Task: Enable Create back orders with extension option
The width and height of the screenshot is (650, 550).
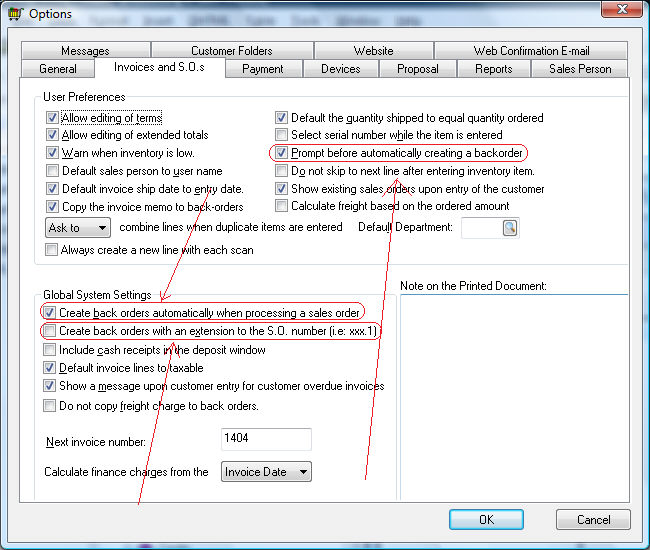Action: (x=51, y=331)
